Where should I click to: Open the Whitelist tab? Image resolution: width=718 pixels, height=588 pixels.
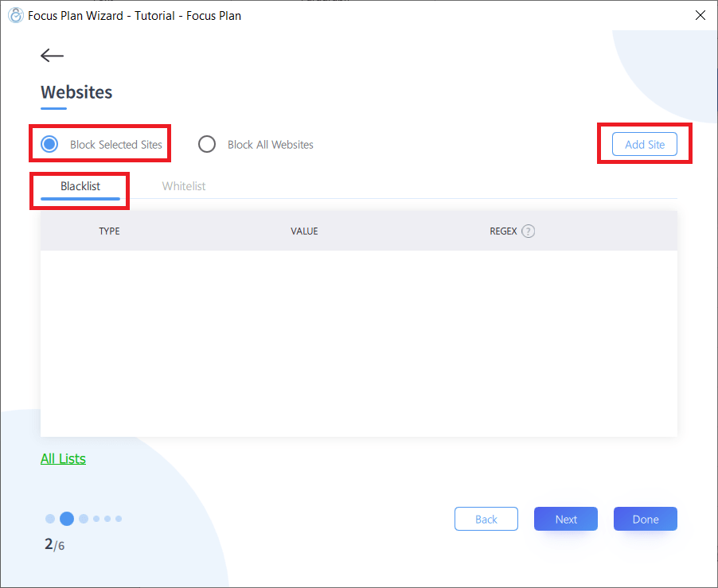click(184, 186)
